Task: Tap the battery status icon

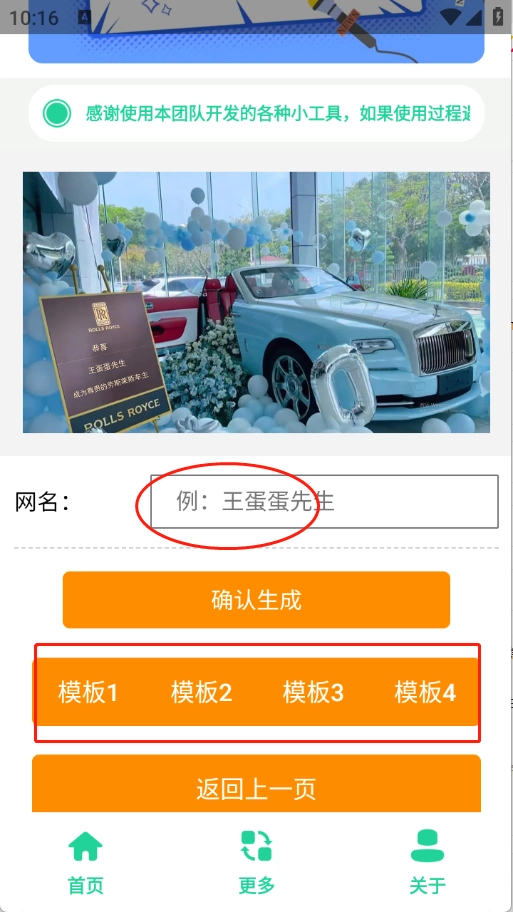Action: click(x=498, y=17)
